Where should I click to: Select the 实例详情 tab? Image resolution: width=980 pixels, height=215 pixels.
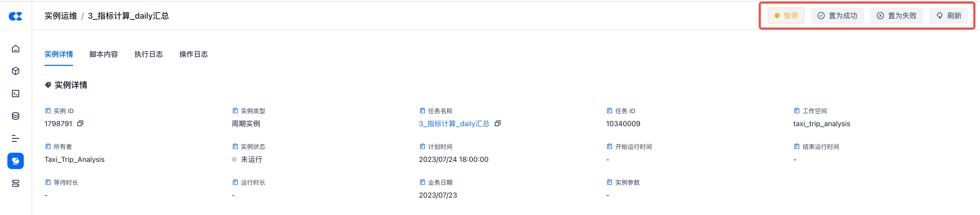click(x=59, y=54)
